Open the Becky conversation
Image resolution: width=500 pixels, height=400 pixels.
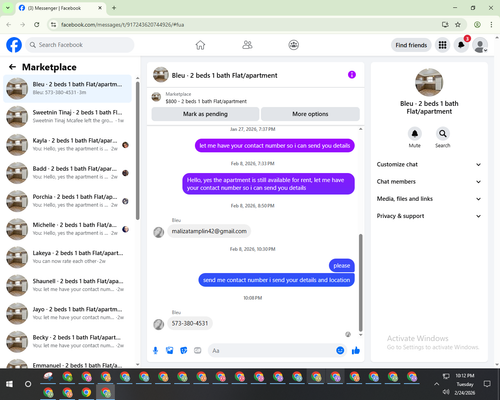(x=67, y=342)
